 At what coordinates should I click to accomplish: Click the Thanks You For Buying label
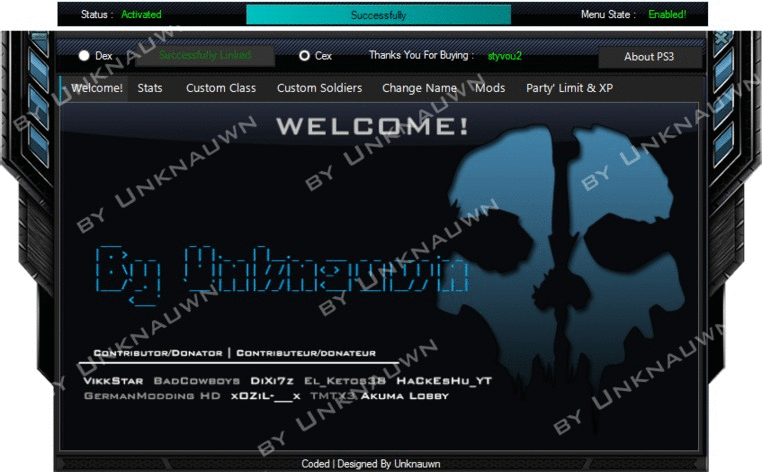click(421, 55)
